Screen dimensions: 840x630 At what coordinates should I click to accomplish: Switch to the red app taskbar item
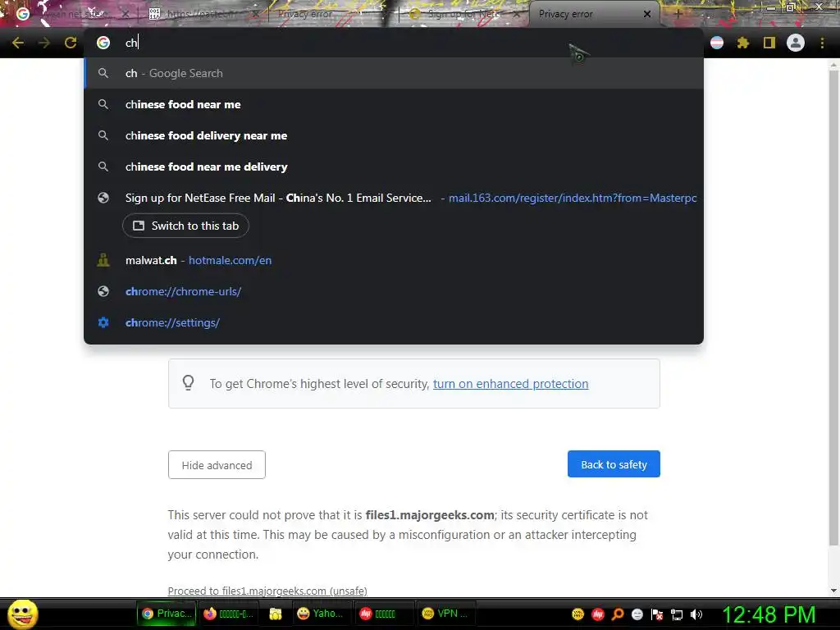(384, 614)
